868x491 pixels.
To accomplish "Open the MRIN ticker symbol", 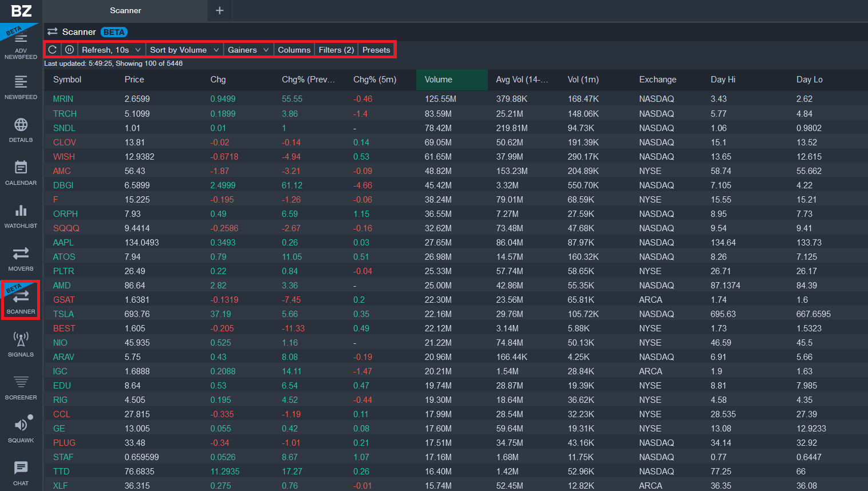I will click(63, 99).
